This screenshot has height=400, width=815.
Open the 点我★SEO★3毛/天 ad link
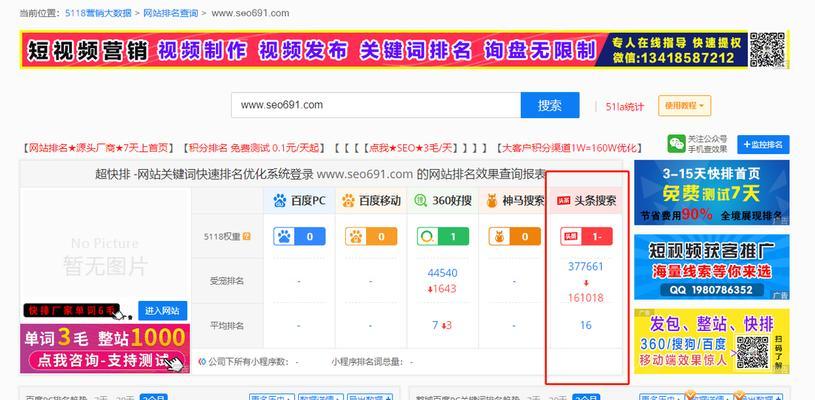(x=411, y=148)
